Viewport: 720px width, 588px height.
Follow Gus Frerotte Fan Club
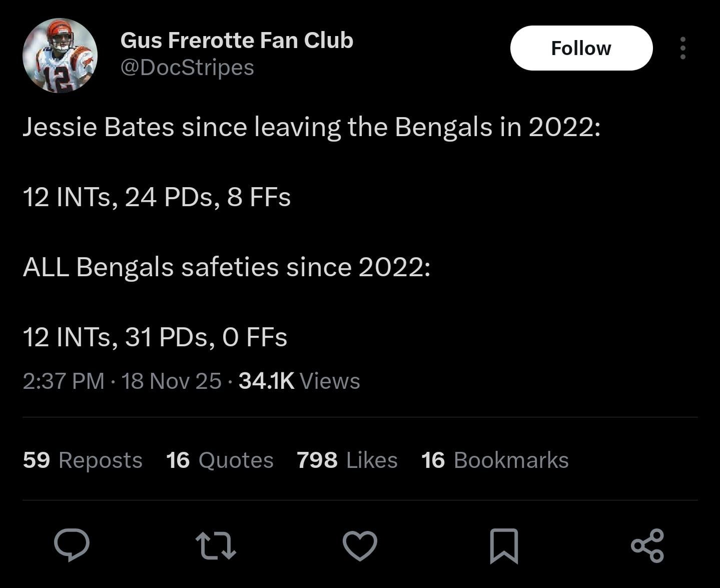pyautogui.click(x=581, y=48)
